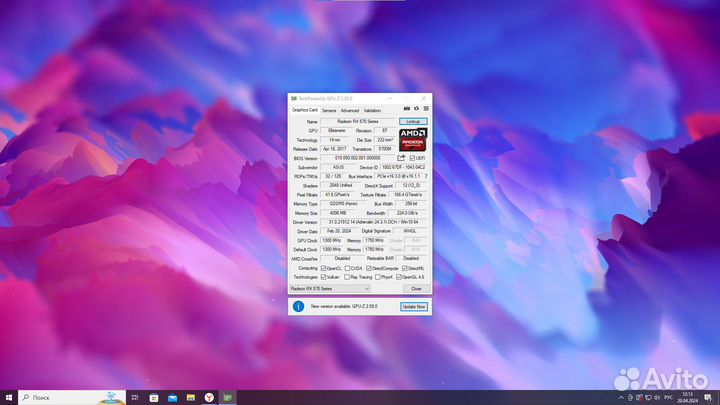Click the BIOS Version field

[x=358, y=158]
